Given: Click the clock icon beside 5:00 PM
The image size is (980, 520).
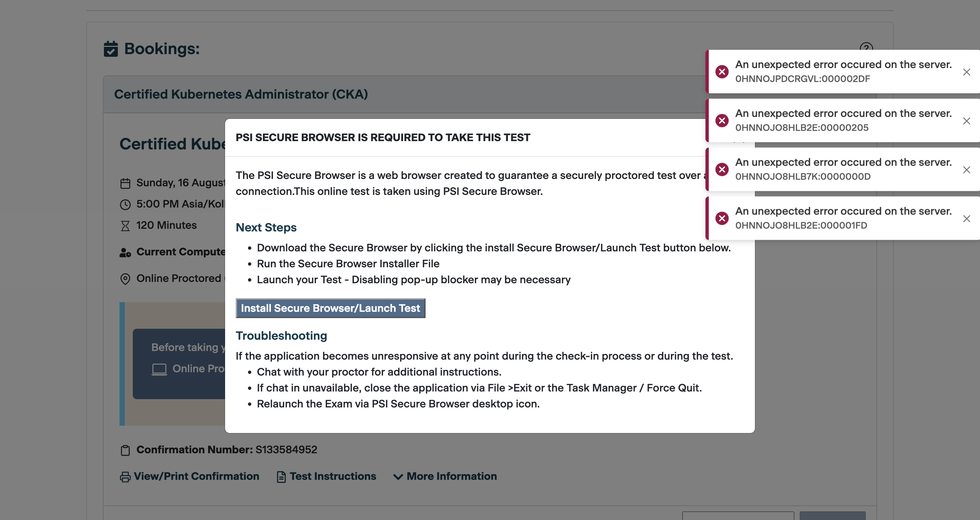Looking at the screenshot, I should [x=125, y=205].
